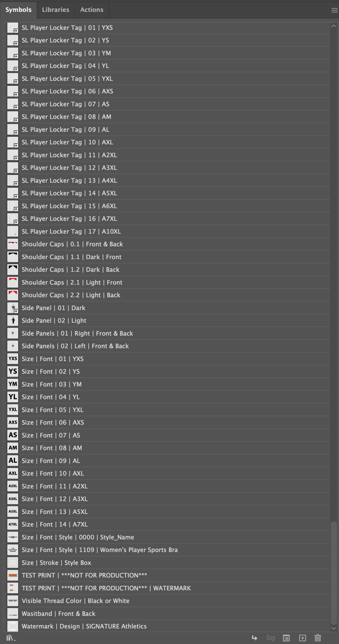
Task: Select 'Watermark | Design | SIGNATURE Athletics' symbol
Action: [84, 626]
